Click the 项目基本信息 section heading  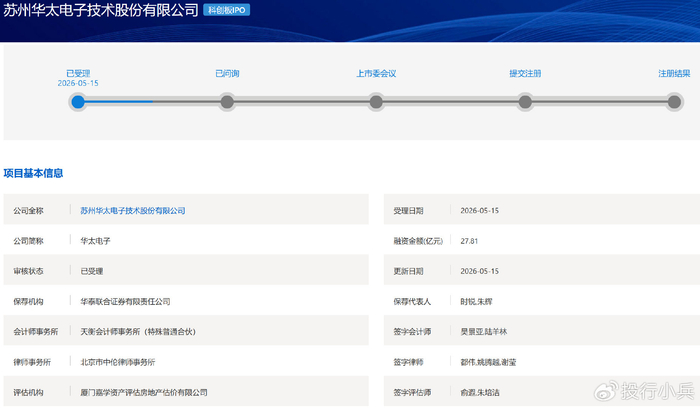point(33,173)
